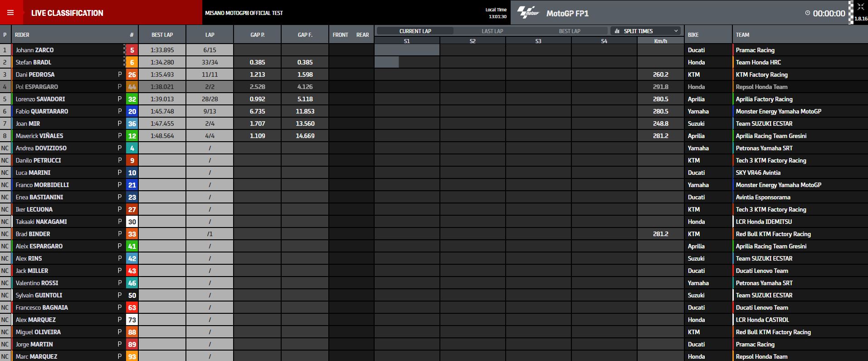Click Bradl's best lap 1:34.280

point(162,62)
